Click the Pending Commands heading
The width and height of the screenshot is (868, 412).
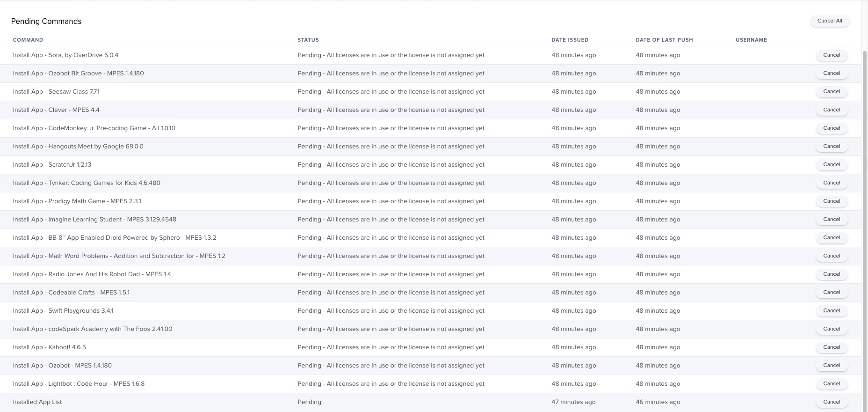tap(46, 21)
